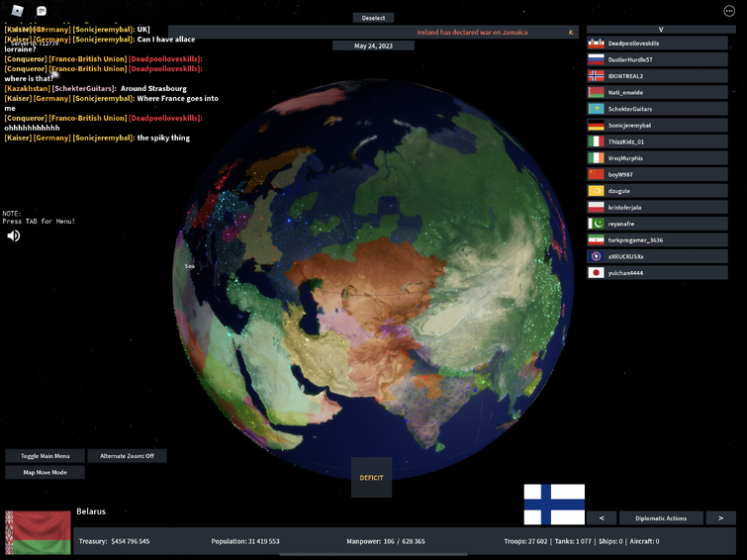This screenshot has width=747, height=560.
Task: Open the three-dots options menu
Action: (729, 11)
